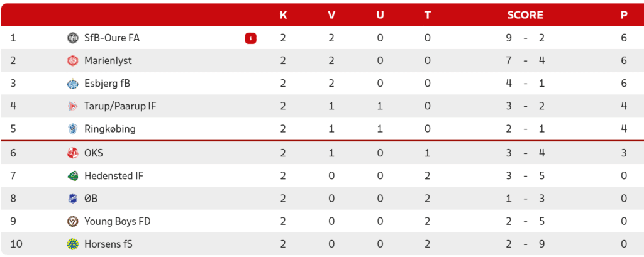Click the Horsens fS club logo

[72, 244]
